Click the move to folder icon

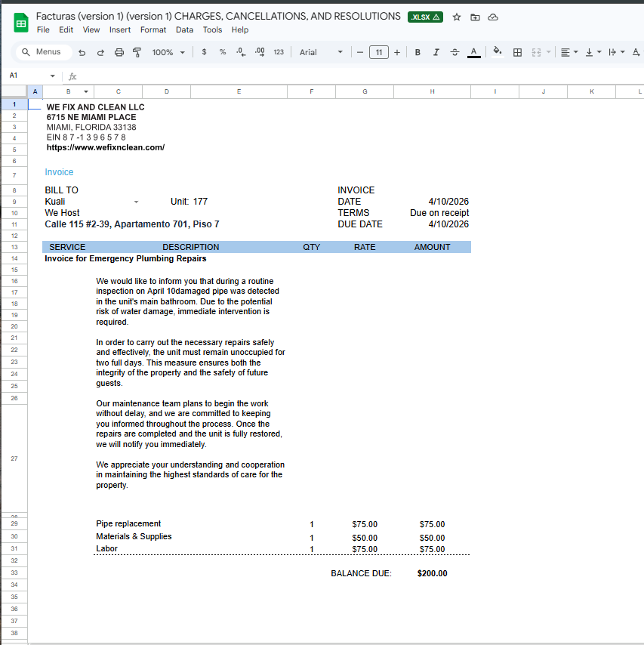point(475,17)
